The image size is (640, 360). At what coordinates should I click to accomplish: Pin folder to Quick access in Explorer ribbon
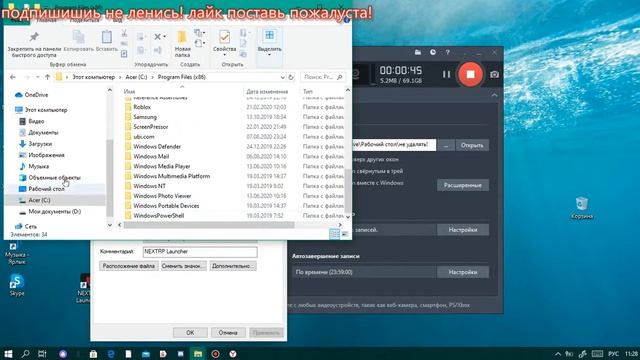click(34, 44)
